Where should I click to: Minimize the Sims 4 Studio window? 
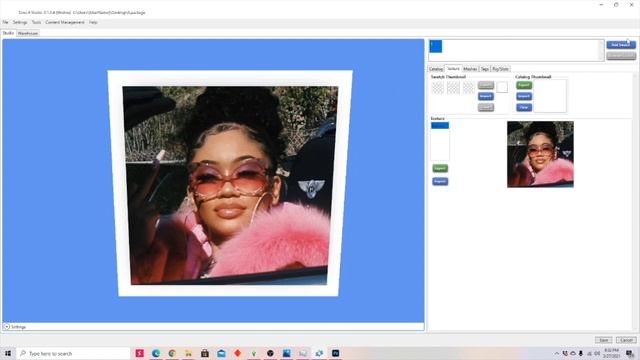coord(601,4)
